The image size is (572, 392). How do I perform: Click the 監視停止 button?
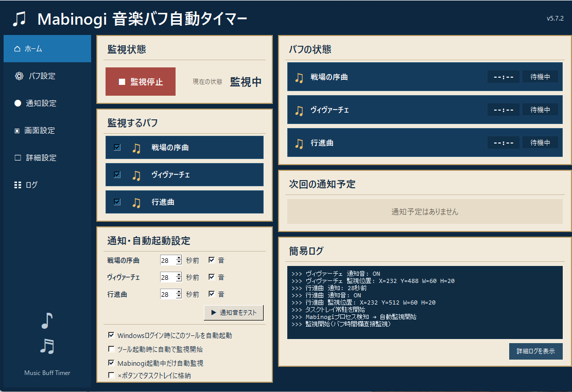point(141,82)
